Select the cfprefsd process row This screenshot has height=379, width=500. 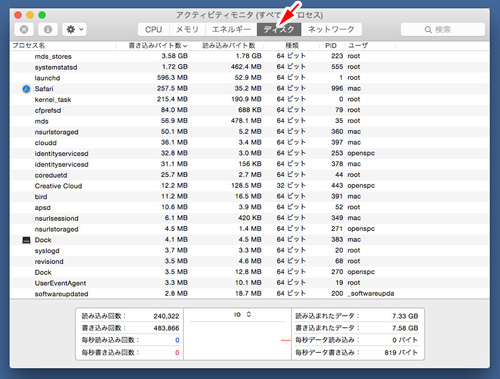pyautogui.click(x=249, y=110)
